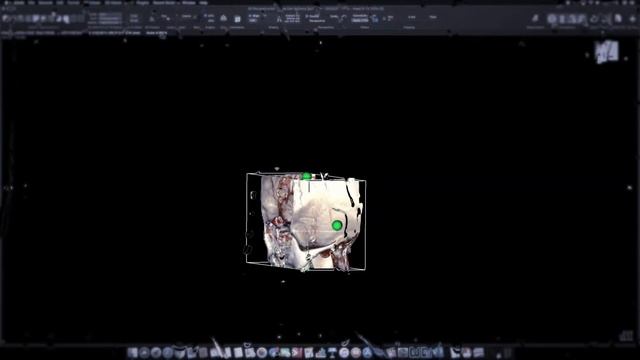The width and height of the screenshot is (640, 360).
Task: Click the orientation cube in the viewer corner
Action: pos(607,52)
